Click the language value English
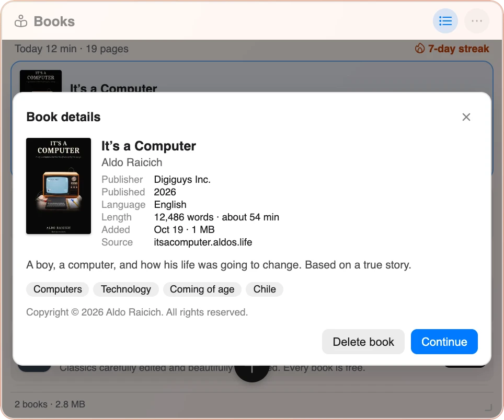Viewport: 504px width, 420px height. (x=170, y=205)
